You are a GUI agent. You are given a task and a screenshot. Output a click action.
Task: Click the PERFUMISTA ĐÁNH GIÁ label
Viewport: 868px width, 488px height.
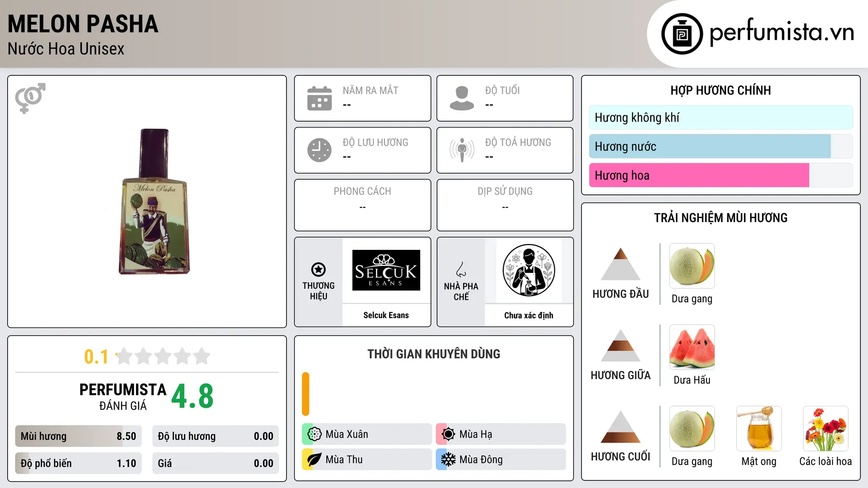(x=123, y=396)
